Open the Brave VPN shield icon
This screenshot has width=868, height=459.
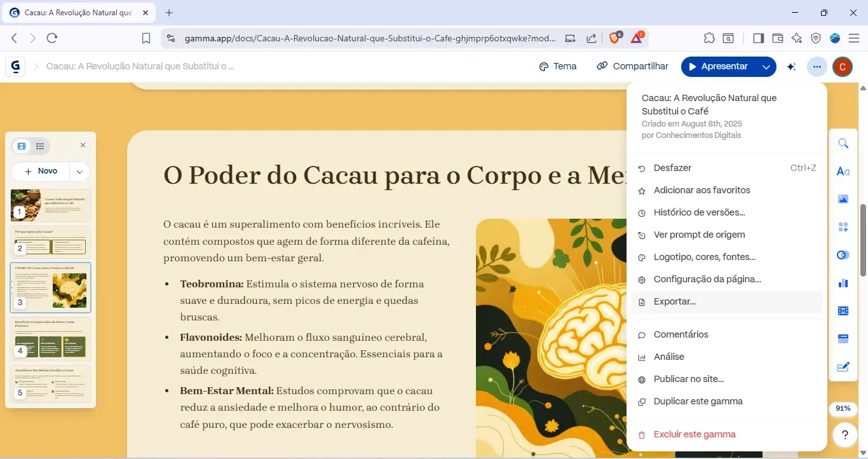(x=816, y=38)
